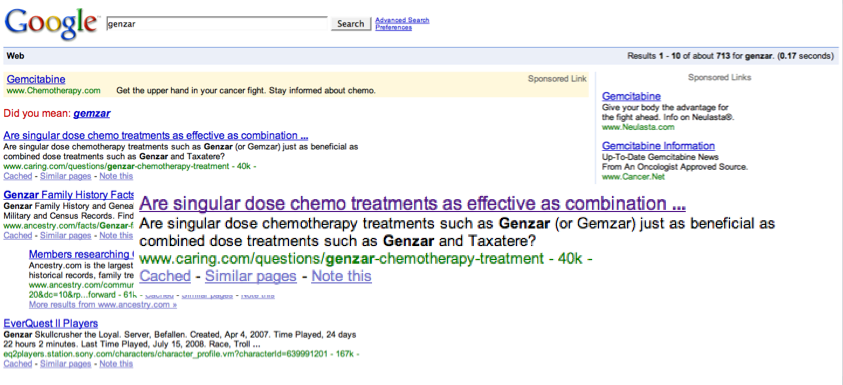Open the Advanced Search link

[x=402, y=20]
